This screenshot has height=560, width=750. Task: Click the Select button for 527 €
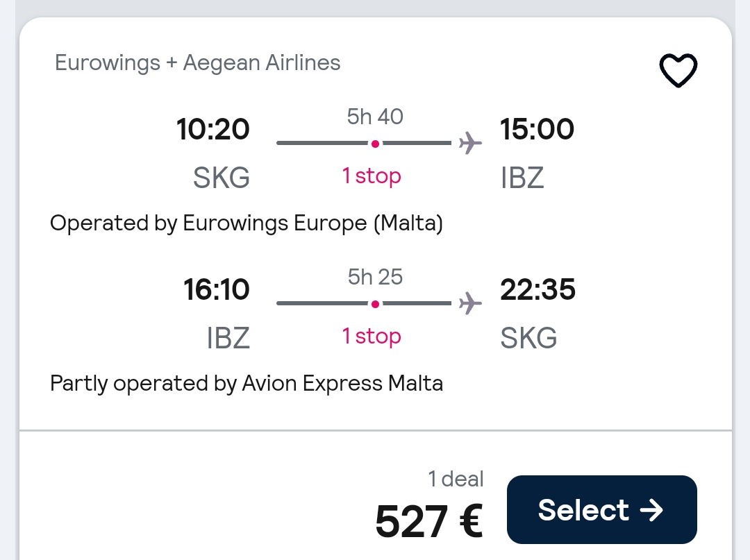601,509
